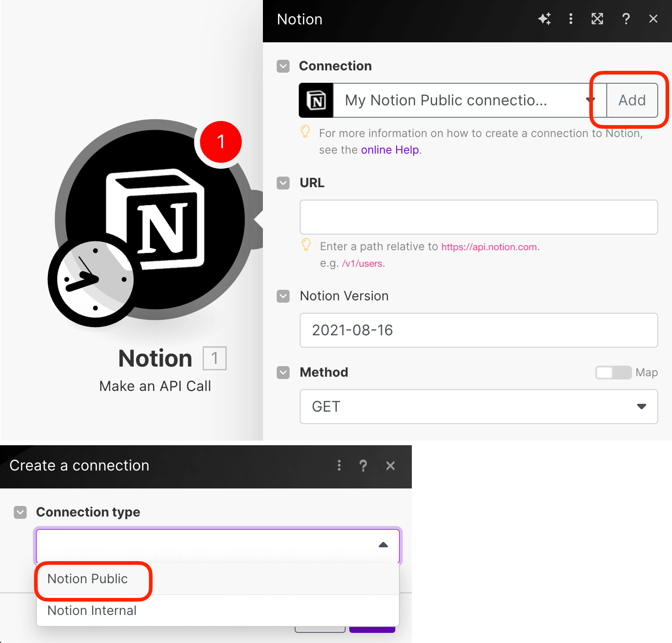
Task: Open the connection selector dropdown
Action: pyautogui.click(x=590, y=100)
